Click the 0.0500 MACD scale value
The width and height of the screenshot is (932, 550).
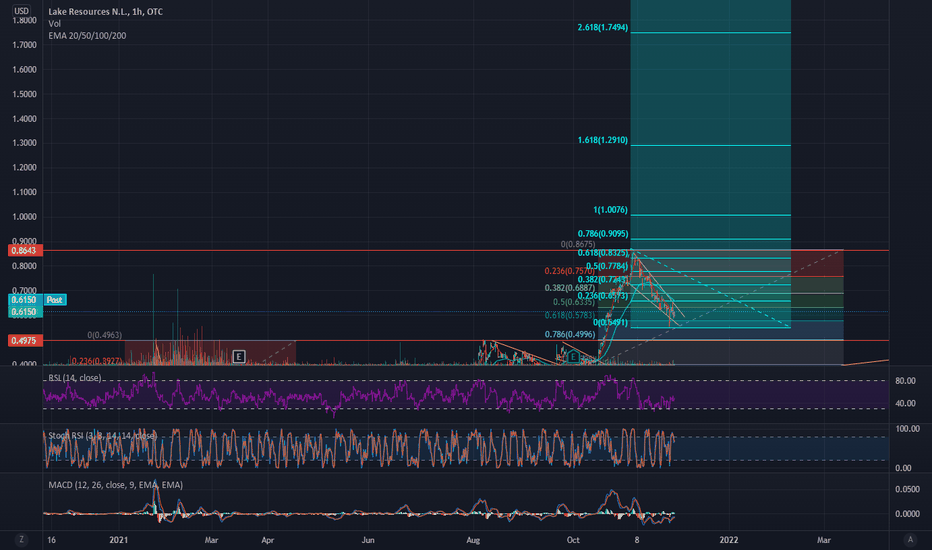[907, 489]
